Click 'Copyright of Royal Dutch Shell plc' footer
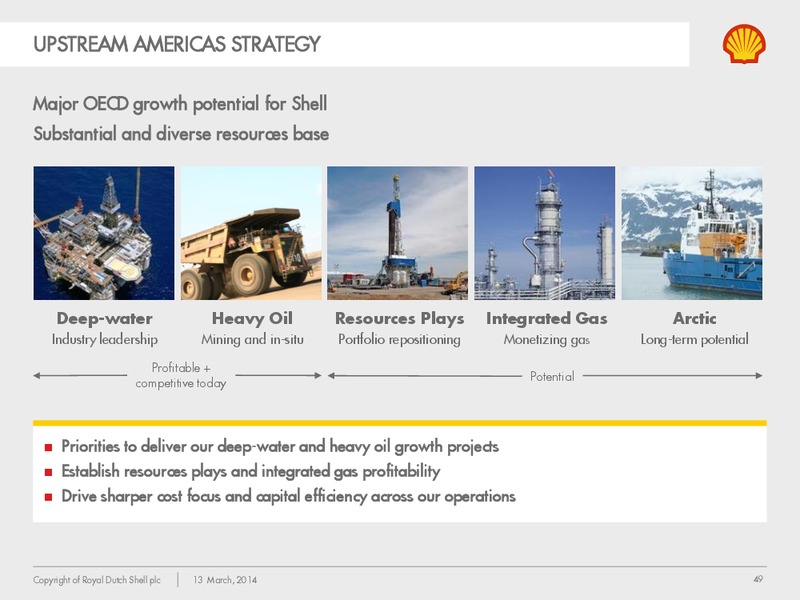The image size is (800, 600). pos(97,580)
